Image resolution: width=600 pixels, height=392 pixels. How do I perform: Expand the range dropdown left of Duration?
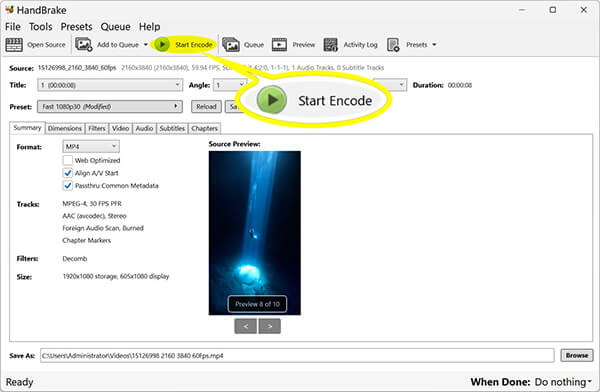(389, 85)
